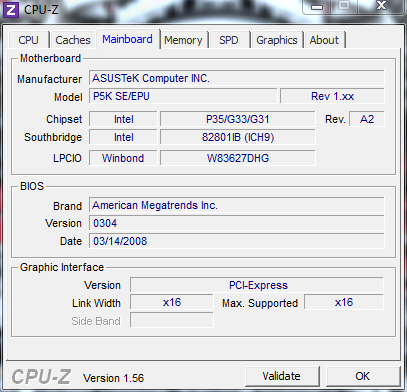The height and width of the screenshot is (392, 407).
Task: Open the SPD tab
Action: tap(229, 40)
